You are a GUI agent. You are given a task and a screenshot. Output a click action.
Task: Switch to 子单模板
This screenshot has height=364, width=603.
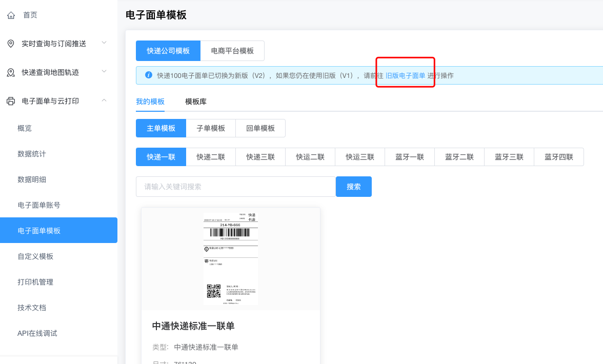(x=211, y=128)
